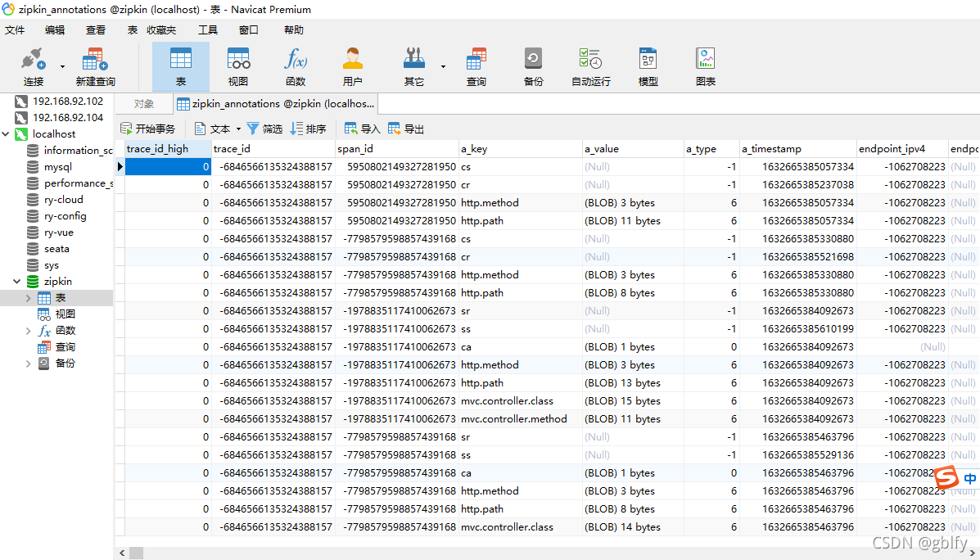The width and height of the screenshot is (980, 560).
Task: Select timestamp cell 1632665385237038
Action: click(x=798, y=184)
